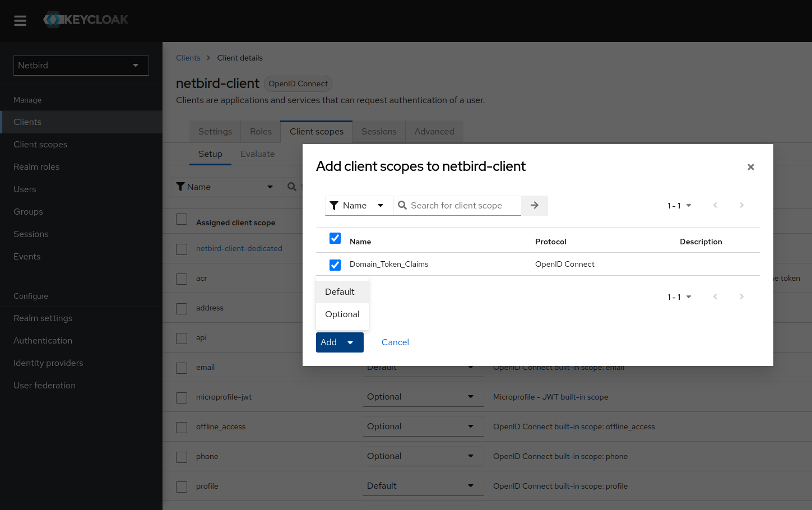
Task: Open assigned type dropdown for offline_access
Action: click(423, 426)
